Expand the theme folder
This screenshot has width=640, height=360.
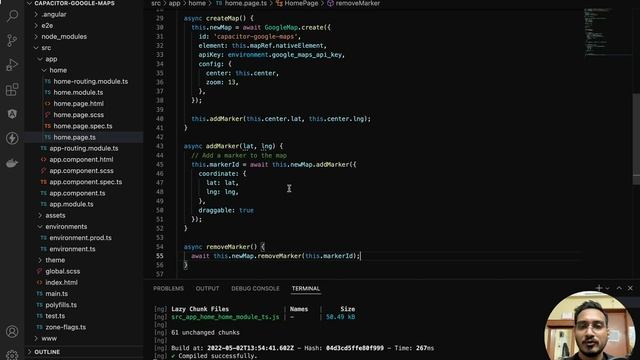(55, 260)
